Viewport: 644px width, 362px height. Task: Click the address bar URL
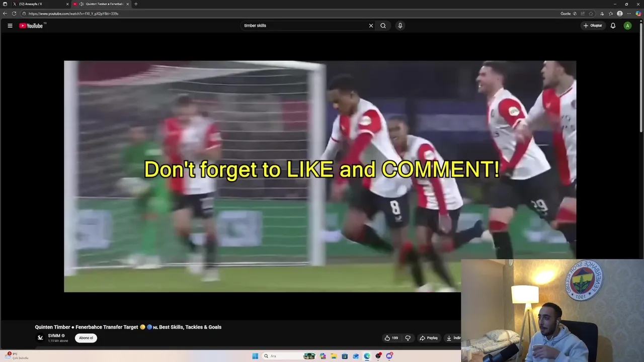tap(73, 14)
